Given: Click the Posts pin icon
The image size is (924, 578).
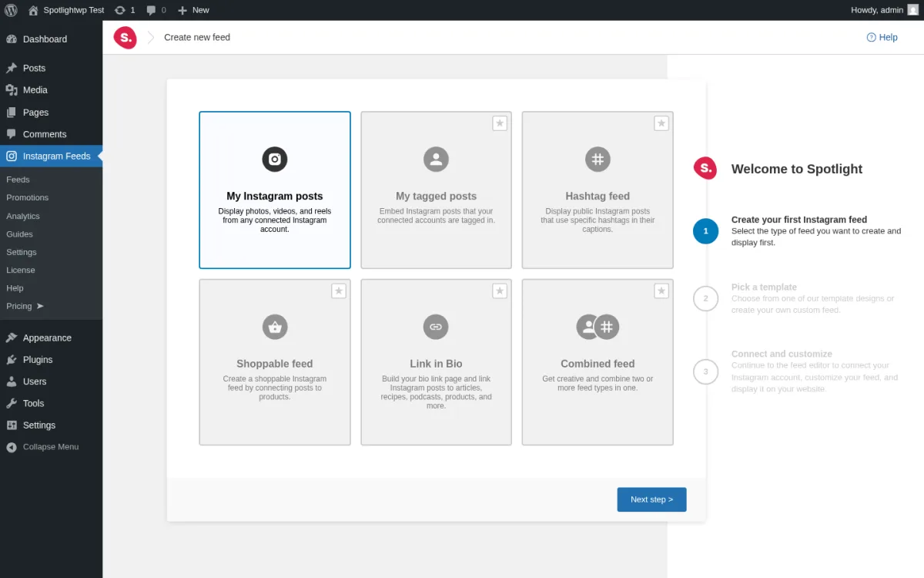Looking at the screenshot, I should click(12, 68).
